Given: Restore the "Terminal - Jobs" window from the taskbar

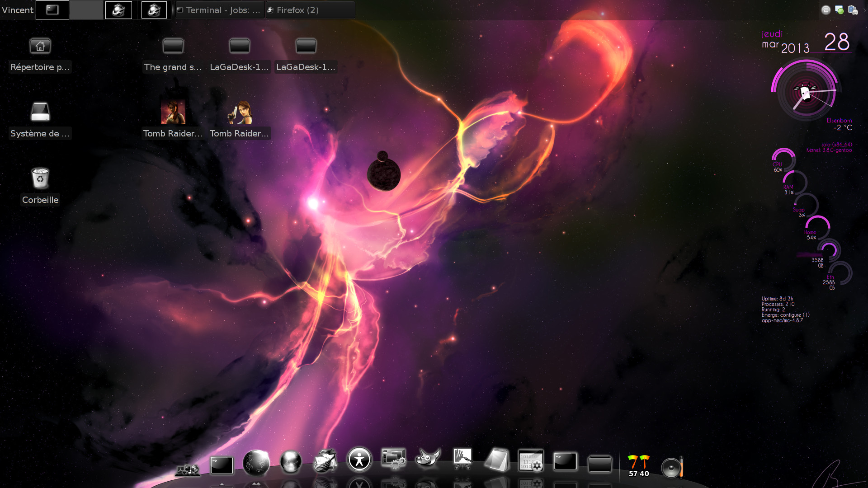Looking at the screenshot, I should pos(219,9).
